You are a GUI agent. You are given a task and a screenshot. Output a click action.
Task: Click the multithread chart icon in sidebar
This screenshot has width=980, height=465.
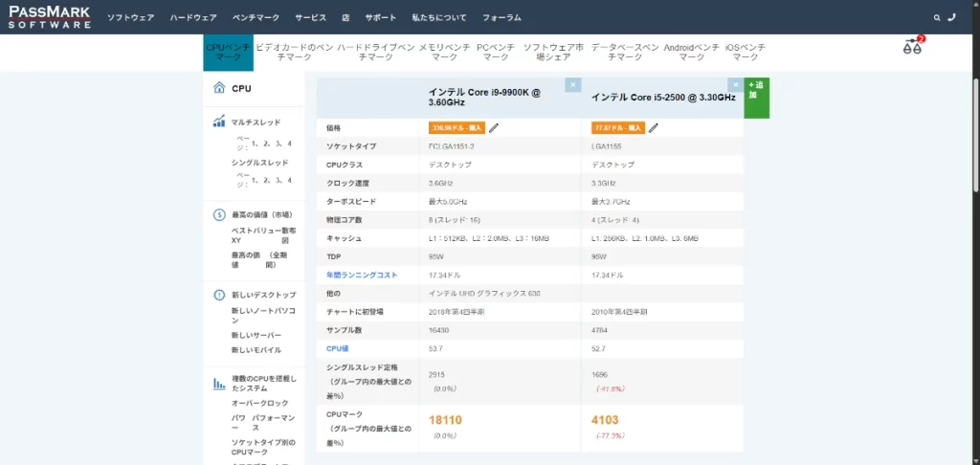219,122
